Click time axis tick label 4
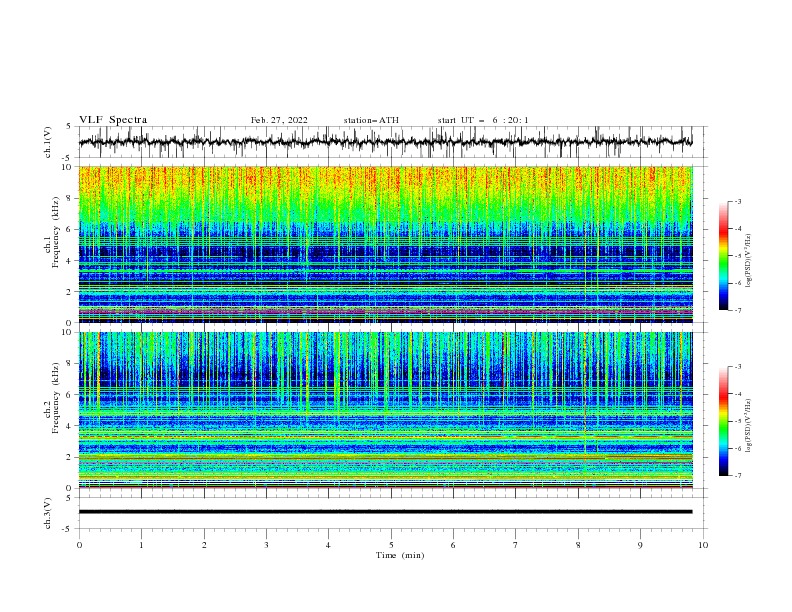This screenshot has height=612, width=792. click(x=328, y=545)
